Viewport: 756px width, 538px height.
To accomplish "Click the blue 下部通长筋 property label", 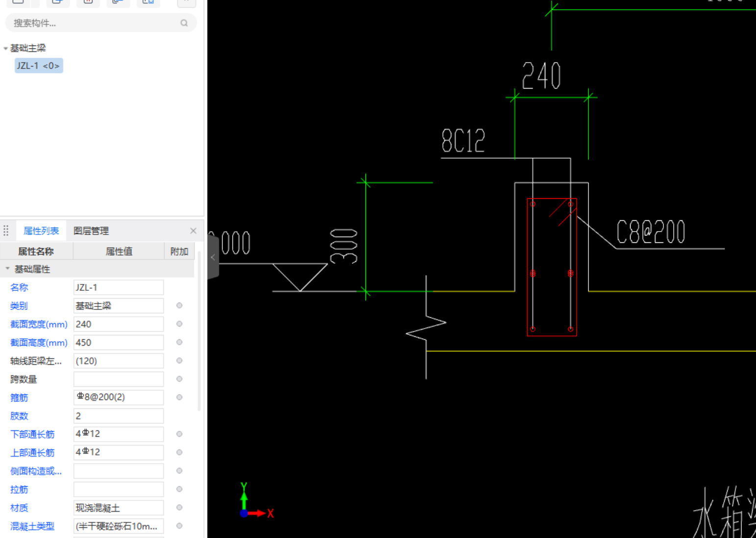I will tap(32, 434).
